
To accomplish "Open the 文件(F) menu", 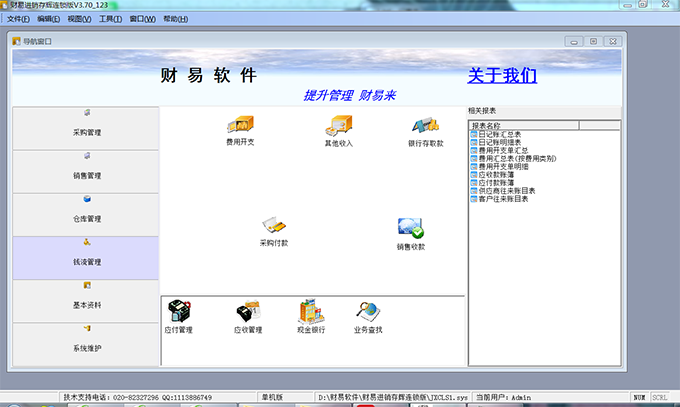I will coord(18,19).
